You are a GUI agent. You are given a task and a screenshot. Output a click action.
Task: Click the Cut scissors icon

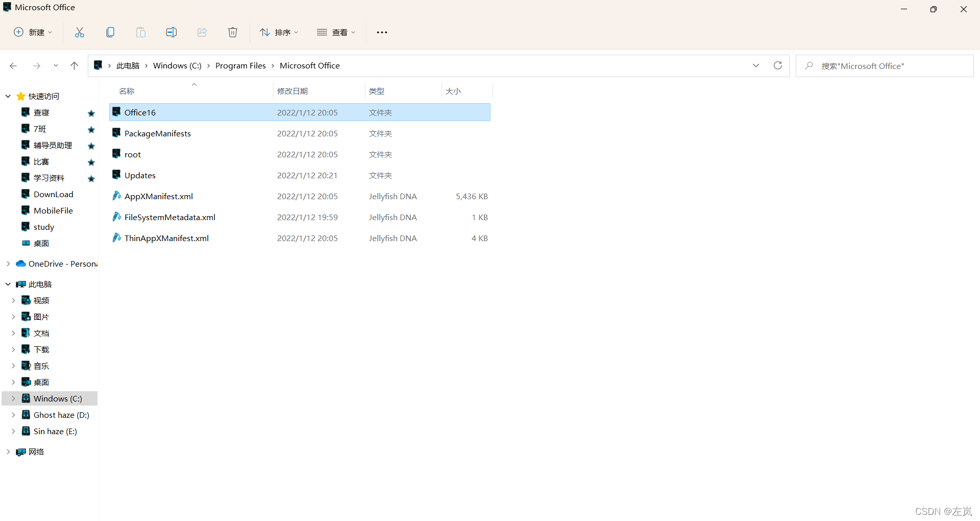(x=80, y=32)
